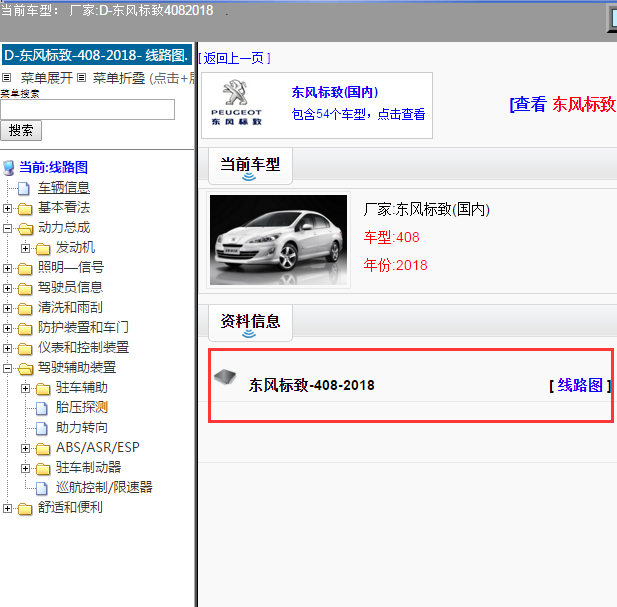Select the 胎压探测 tree entry

tap(82, 408)
